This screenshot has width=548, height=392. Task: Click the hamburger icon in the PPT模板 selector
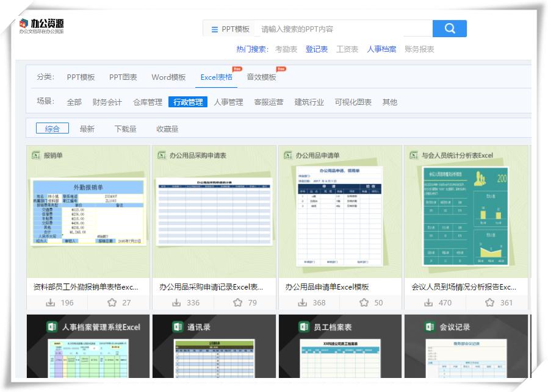coord(214,28)
